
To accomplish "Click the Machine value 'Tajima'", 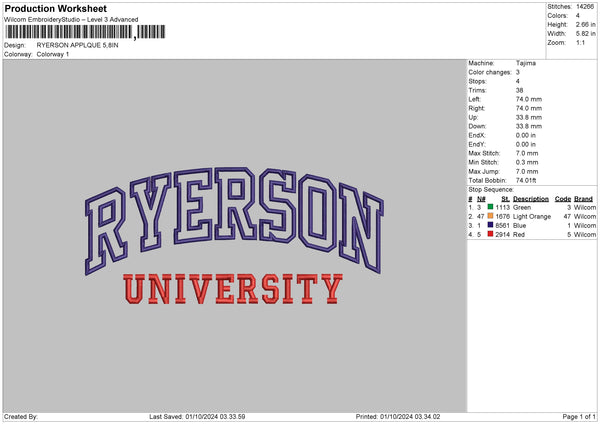I will click(526, 63).
